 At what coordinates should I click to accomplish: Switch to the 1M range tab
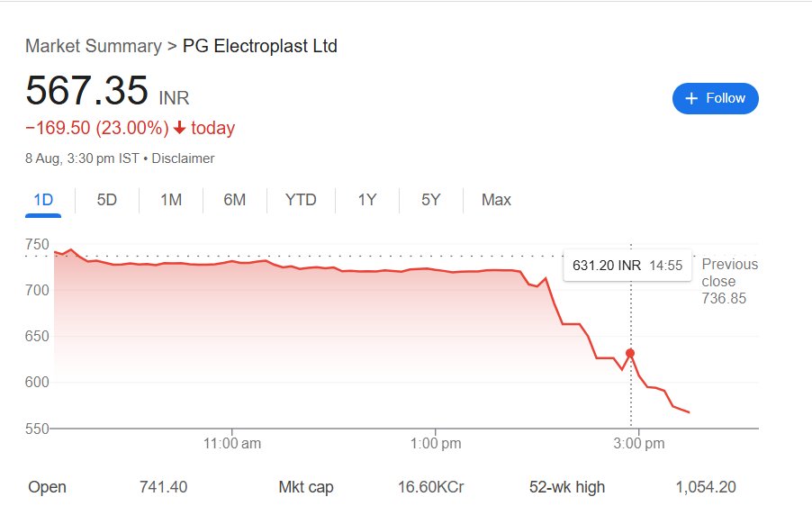click(171, 200)
